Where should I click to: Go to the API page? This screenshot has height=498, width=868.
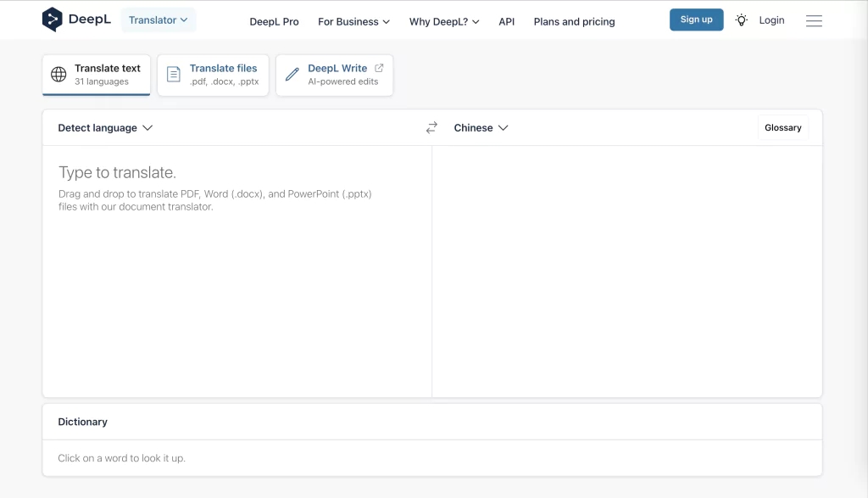pyautogui.click(x=506, y=21)
